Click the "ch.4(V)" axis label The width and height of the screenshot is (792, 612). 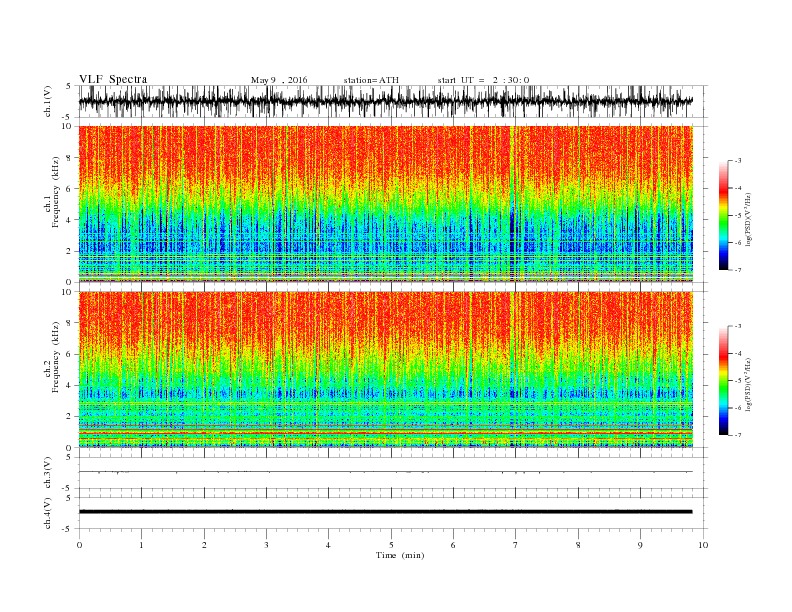coord(48,513)
